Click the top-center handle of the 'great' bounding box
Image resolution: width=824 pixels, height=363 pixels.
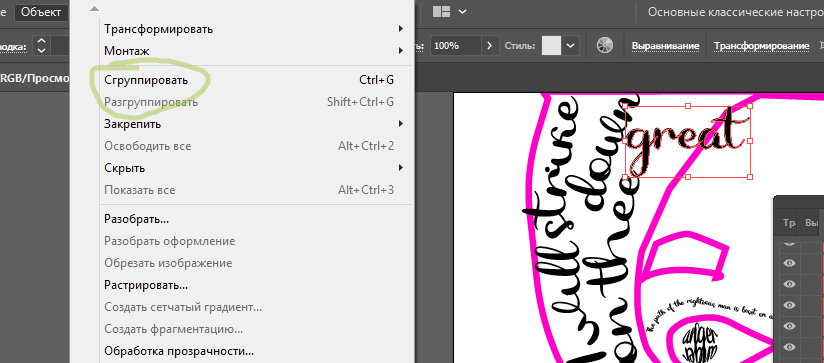[x=688, y=106]
